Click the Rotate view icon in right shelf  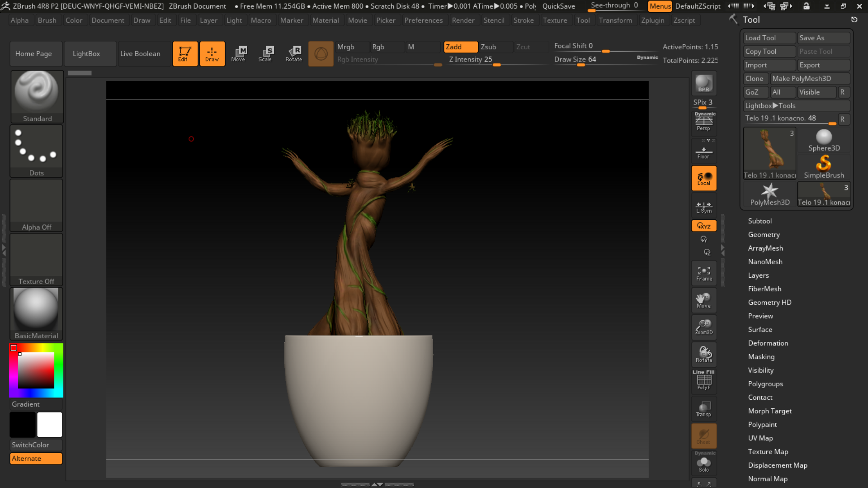[x=704, y=355]
